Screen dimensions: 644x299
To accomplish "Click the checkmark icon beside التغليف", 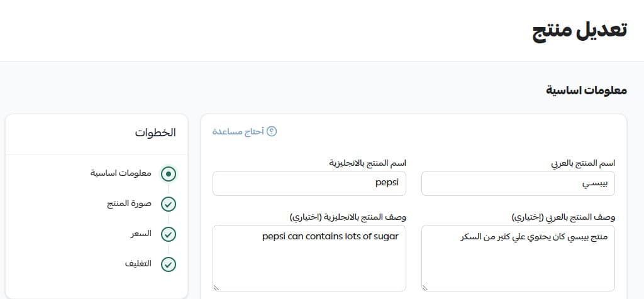I will tap(169, 264).
